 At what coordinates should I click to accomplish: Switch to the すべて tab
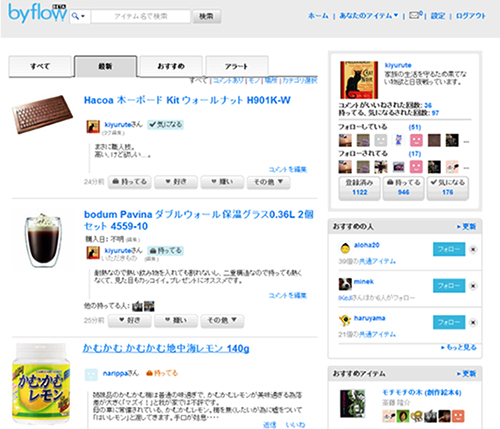40,66
